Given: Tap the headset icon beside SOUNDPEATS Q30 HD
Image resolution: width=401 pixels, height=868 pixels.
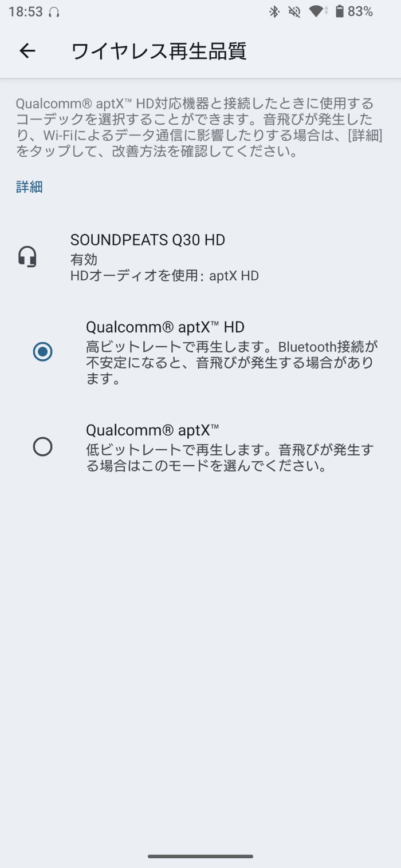Looking at the screenshot, I should [27, 257].
